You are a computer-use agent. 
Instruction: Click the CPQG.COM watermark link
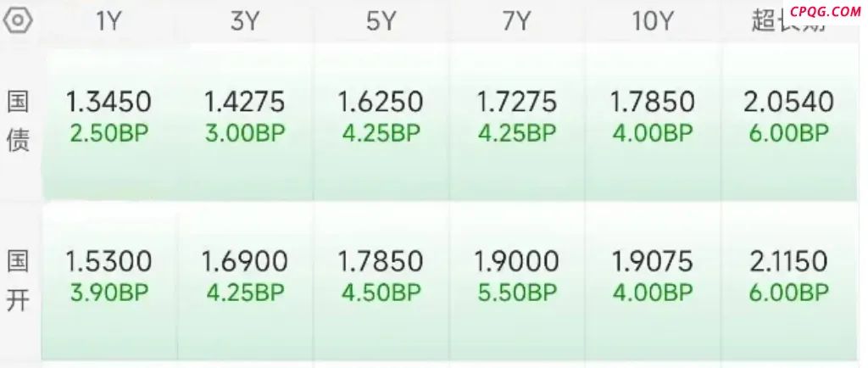pos(826,12)
